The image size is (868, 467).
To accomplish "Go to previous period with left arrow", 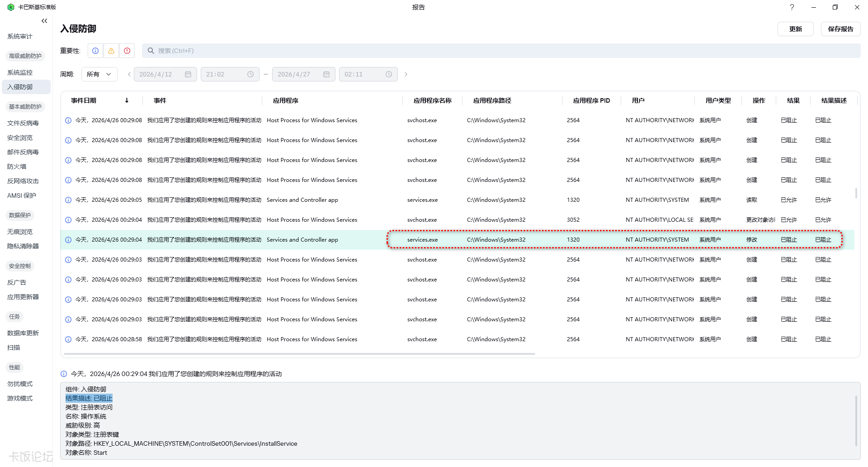I will click(129, 74).
